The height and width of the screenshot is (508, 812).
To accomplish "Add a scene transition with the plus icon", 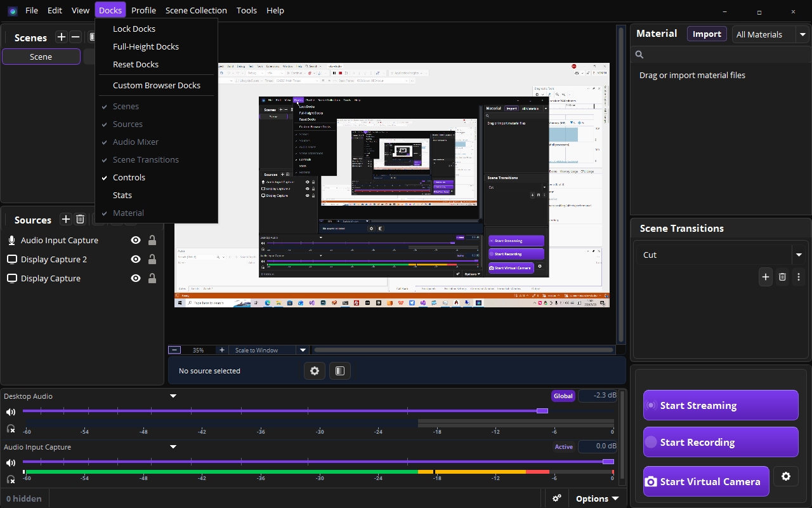I will pos(766,277).
